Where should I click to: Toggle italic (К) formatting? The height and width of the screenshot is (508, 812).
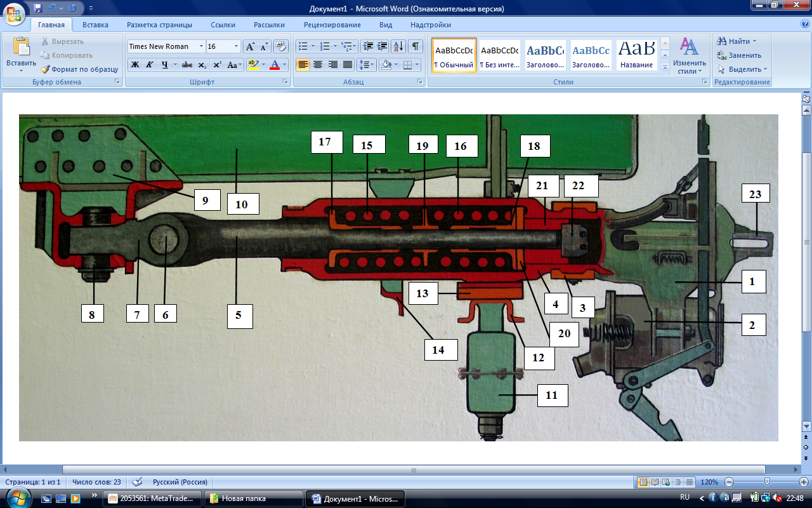pos(150,65)
